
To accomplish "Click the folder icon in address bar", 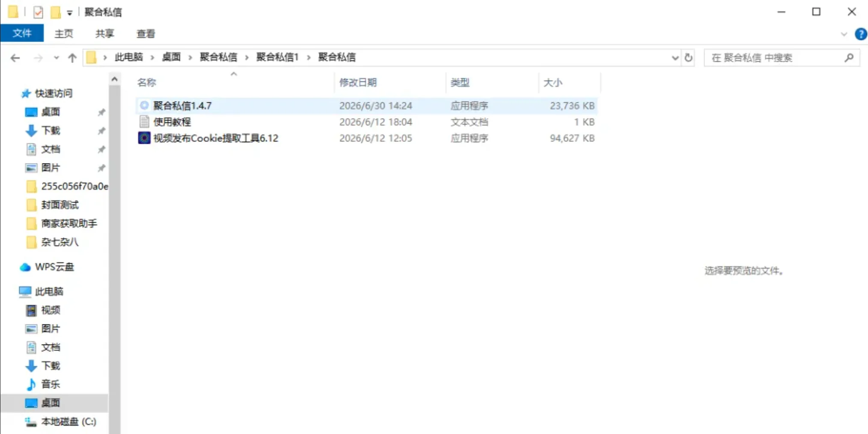I will 91,57.
